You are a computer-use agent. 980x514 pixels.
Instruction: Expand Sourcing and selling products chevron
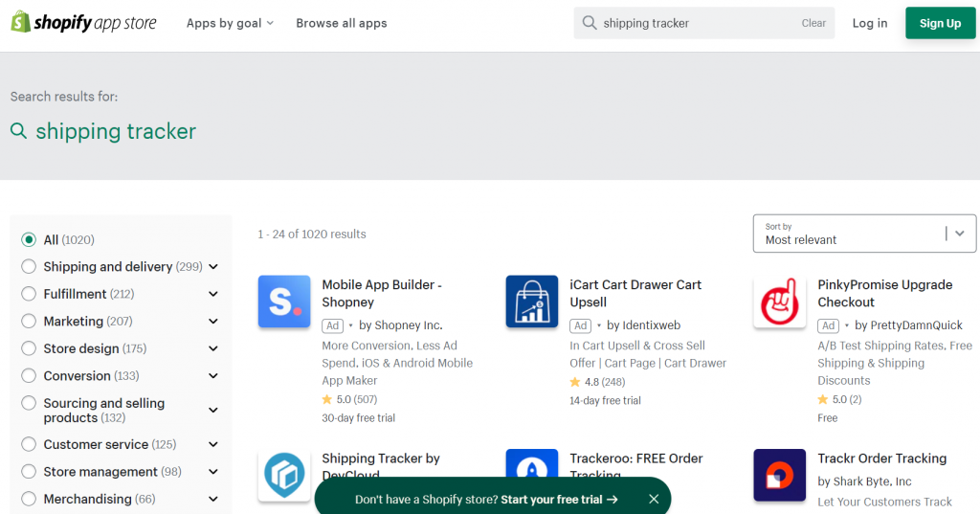click(213, 411)
